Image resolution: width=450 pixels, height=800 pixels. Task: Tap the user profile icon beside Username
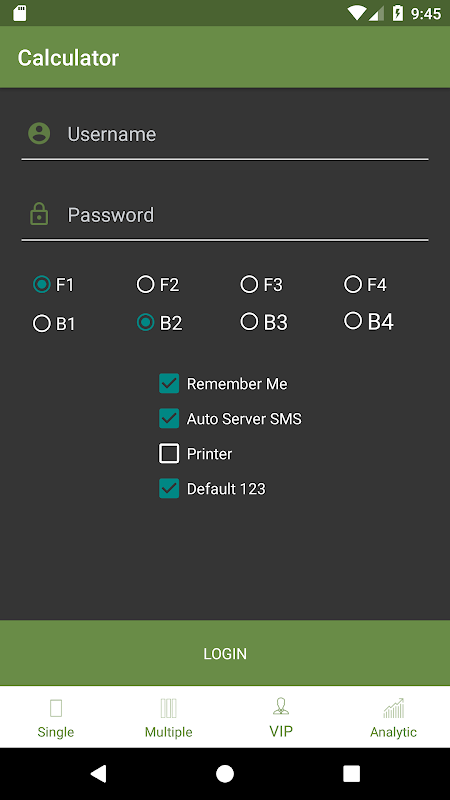[39, 134]
